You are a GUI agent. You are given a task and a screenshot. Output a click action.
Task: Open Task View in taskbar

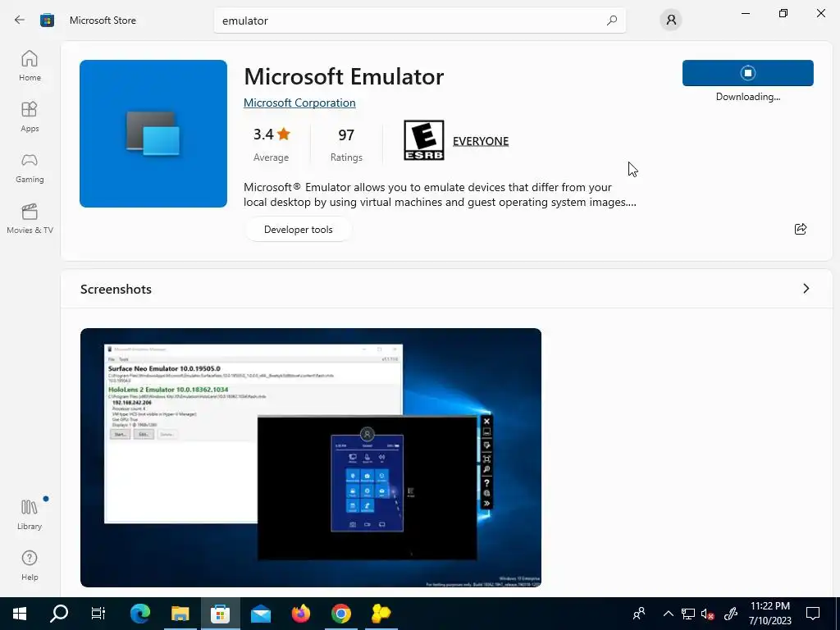click(98, 614)
